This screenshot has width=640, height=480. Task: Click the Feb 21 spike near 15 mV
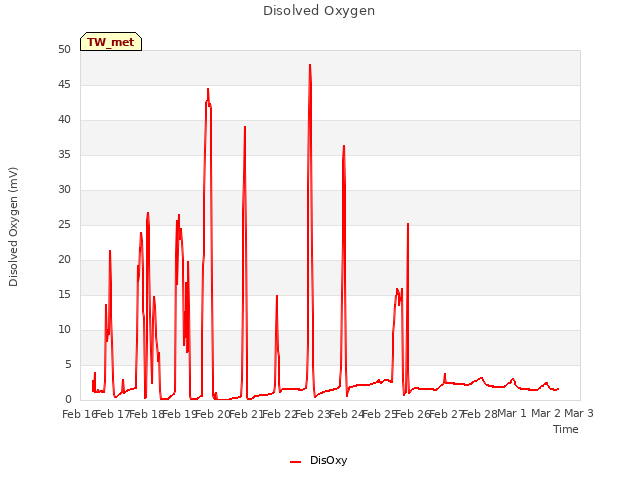click(x=277, y=296)
